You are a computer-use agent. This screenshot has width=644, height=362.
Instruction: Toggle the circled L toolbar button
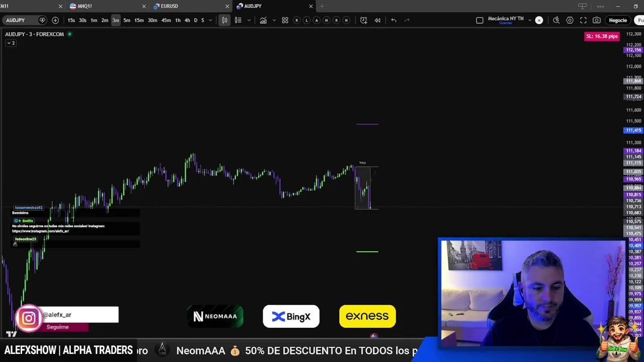pos(306,20)
